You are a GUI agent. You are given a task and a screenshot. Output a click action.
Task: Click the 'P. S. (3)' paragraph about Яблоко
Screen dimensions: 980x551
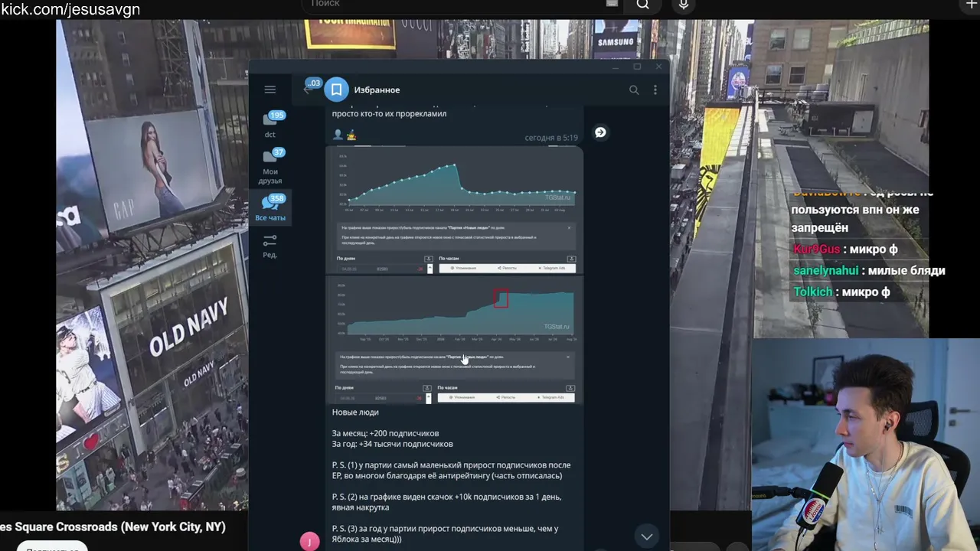[445, 533]
